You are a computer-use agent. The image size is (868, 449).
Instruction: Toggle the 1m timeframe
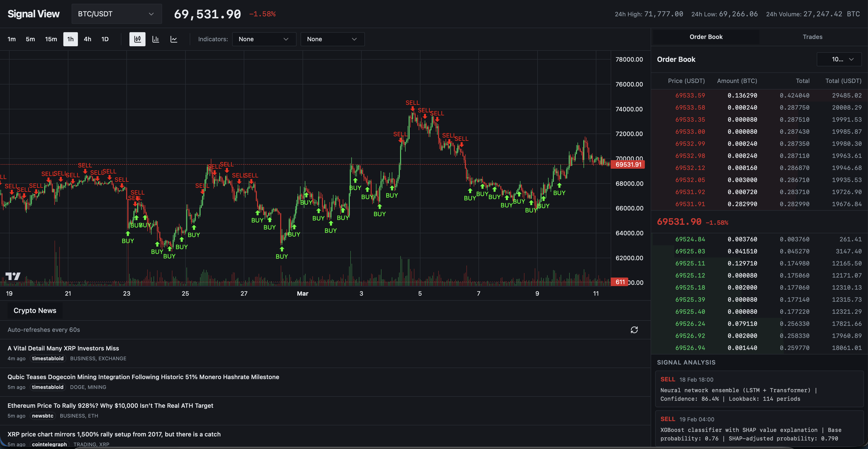tap(12, 39)
